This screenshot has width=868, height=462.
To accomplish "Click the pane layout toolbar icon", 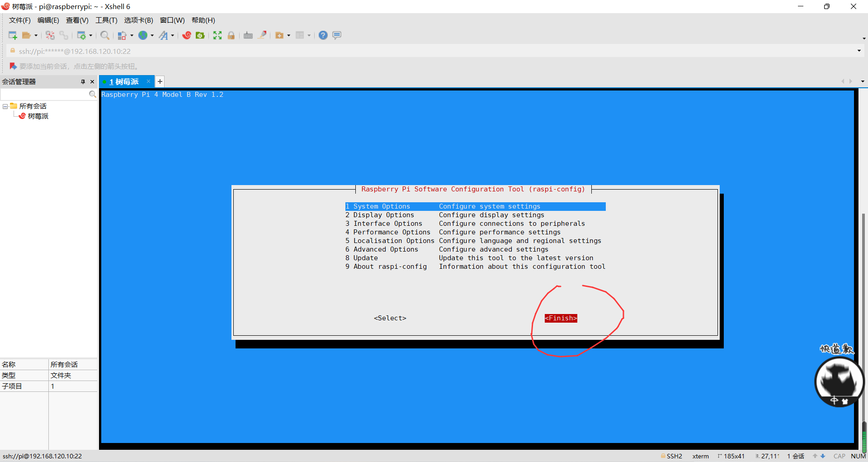I will point(300,35).
